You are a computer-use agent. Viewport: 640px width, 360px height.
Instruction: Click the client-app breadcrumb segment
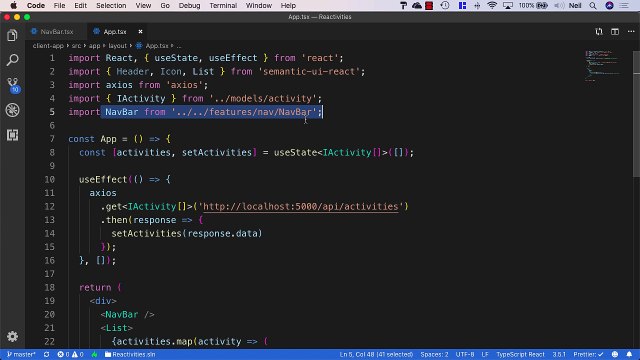point(48,46)
